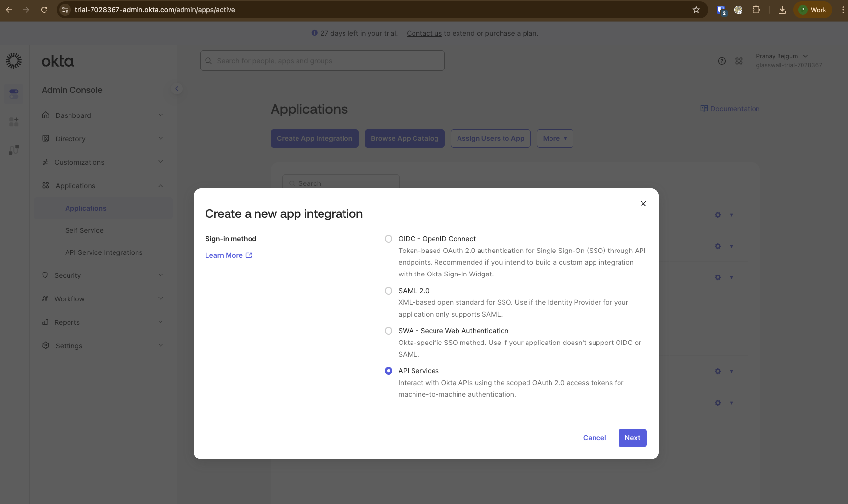Open Applications submenu item
The height and width of the screenshot is (504, 848).
tap(103, 208)
